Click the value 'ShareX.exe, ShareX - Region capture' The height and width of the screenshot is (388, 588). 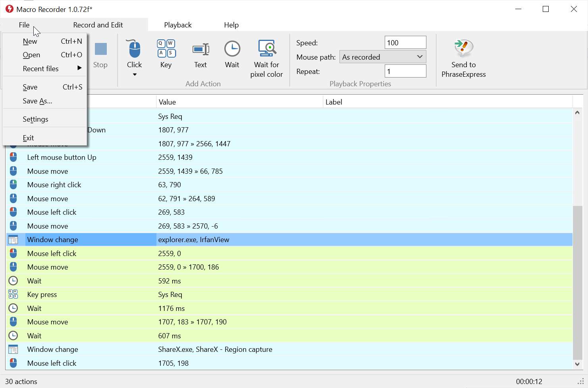[x=215, y=349]
